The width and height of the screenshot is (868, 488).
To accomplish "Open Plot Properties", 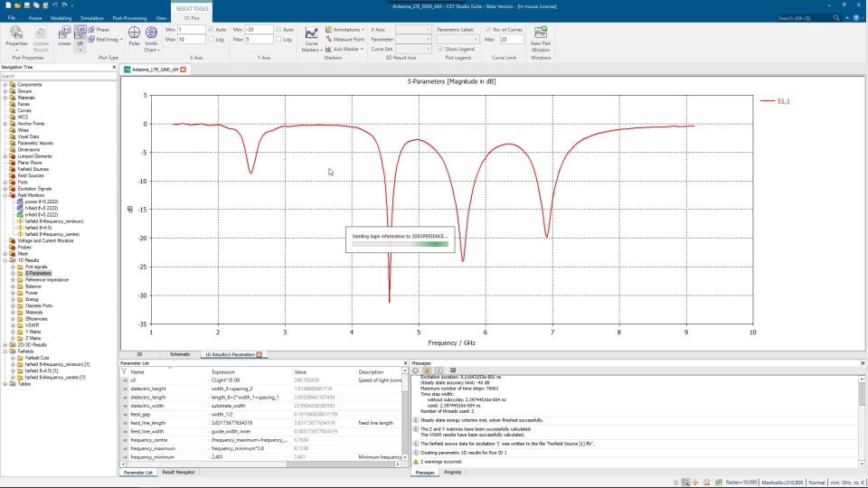I will (x=16, y=36).
